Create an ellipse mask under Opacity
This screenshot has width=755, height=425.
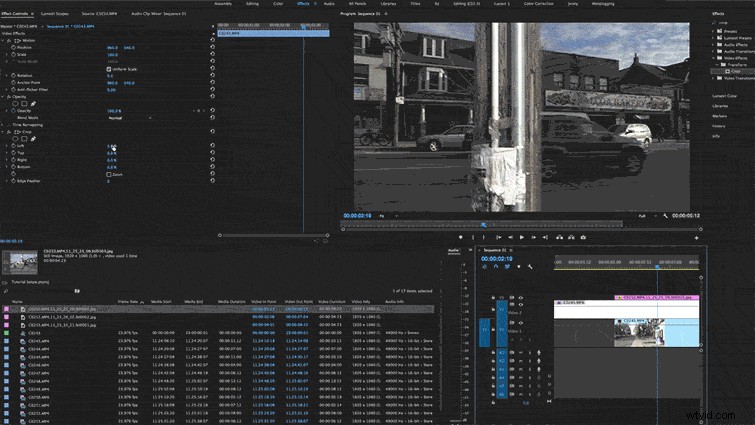pos(15,103)
